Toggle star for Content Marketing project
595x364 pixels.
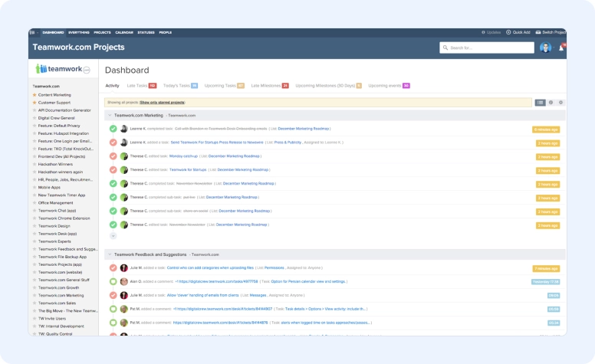35,95
